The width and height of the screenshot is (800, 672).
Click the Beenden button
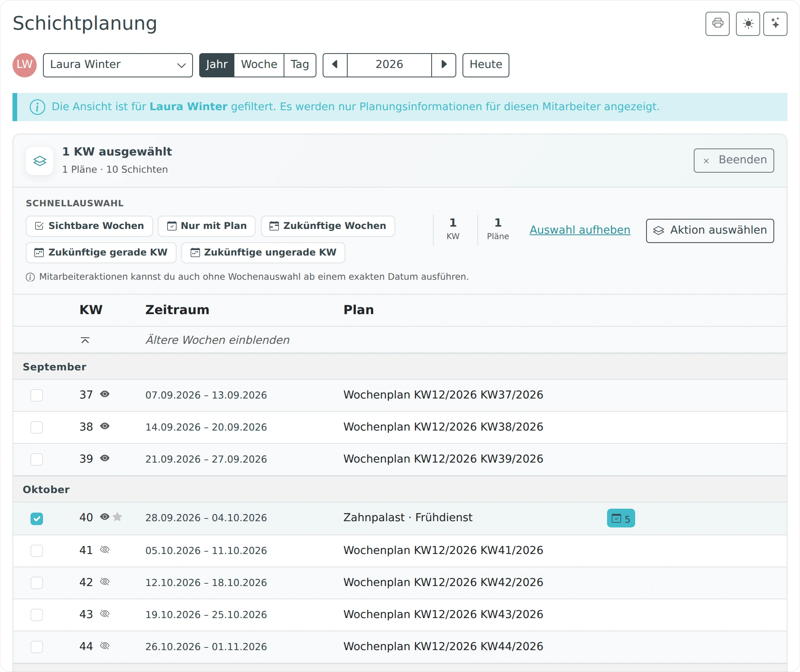[734, 160]
